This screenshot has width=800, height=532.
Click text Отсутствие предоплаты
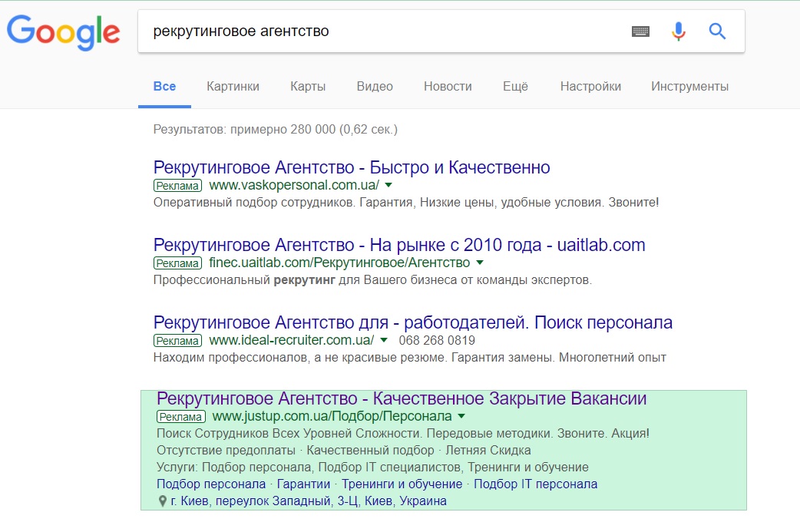tap(226, 451)
